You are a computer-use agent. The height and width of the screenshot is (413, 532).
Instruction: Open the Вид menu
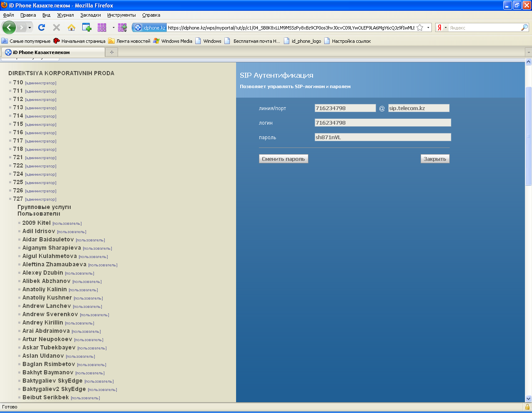click(x=46, y=15)
